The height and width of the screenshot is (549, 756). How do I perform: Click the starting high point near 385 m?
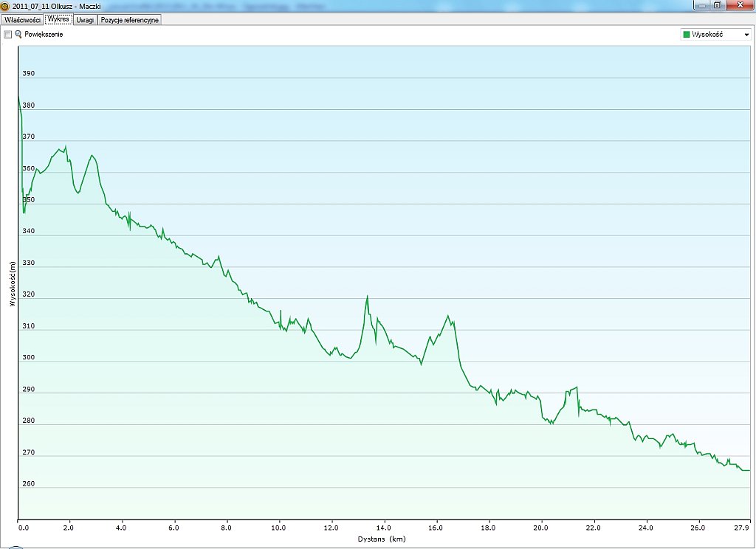click(x=18, y=96)
